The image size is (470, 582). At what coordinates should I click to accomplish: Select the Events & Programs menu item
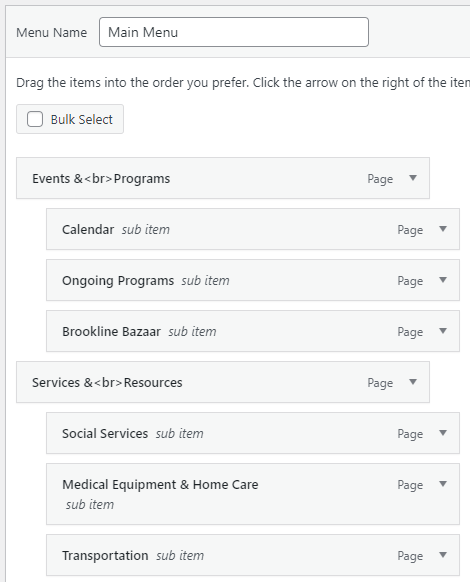(223, 178)
